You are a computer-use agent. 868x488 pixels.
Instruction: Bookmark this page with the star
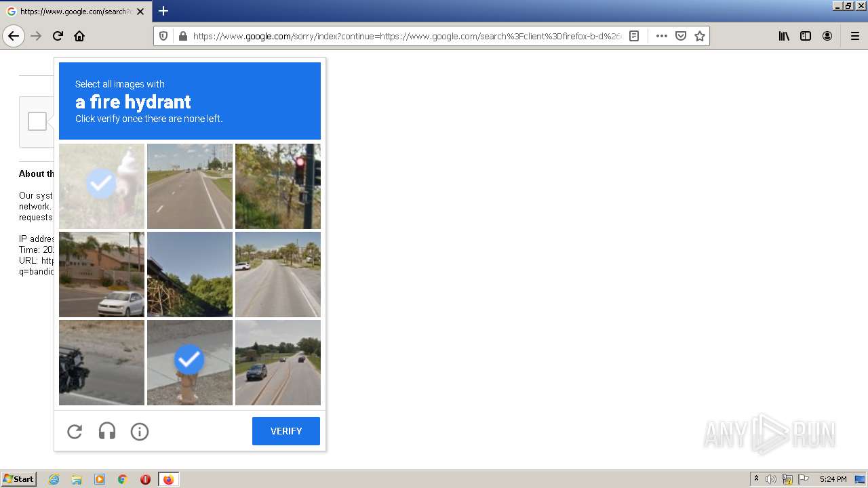point(700,36)
